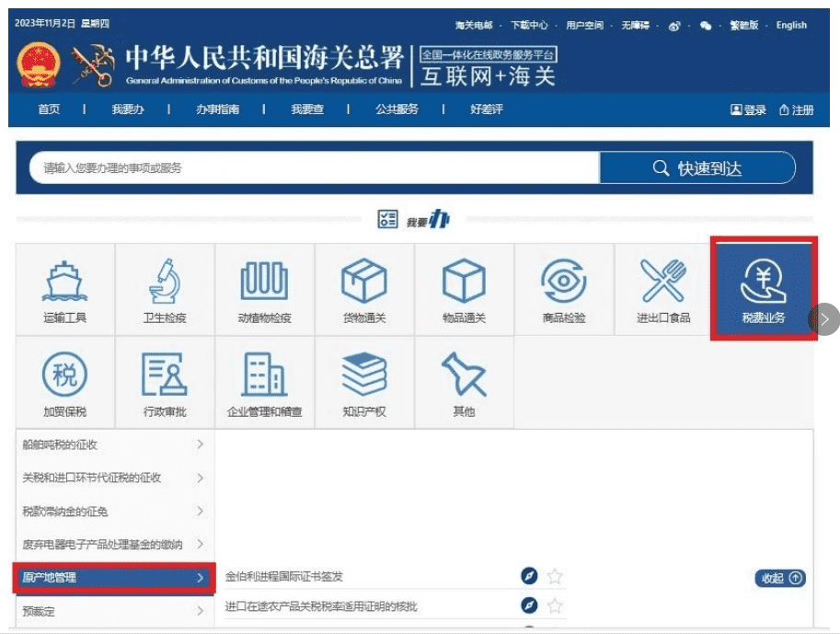Click the 互联网+海关 platform banner text

488,76
